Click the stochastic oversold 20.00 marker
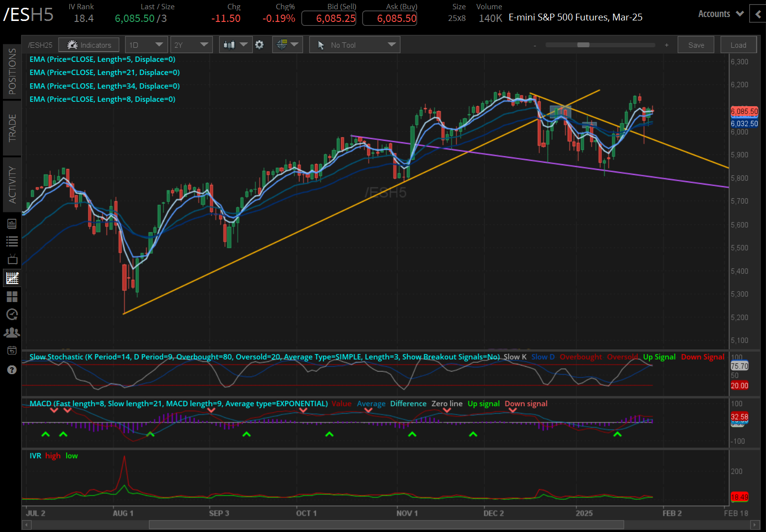Screen dimensions: 766x532 (739, 385)
